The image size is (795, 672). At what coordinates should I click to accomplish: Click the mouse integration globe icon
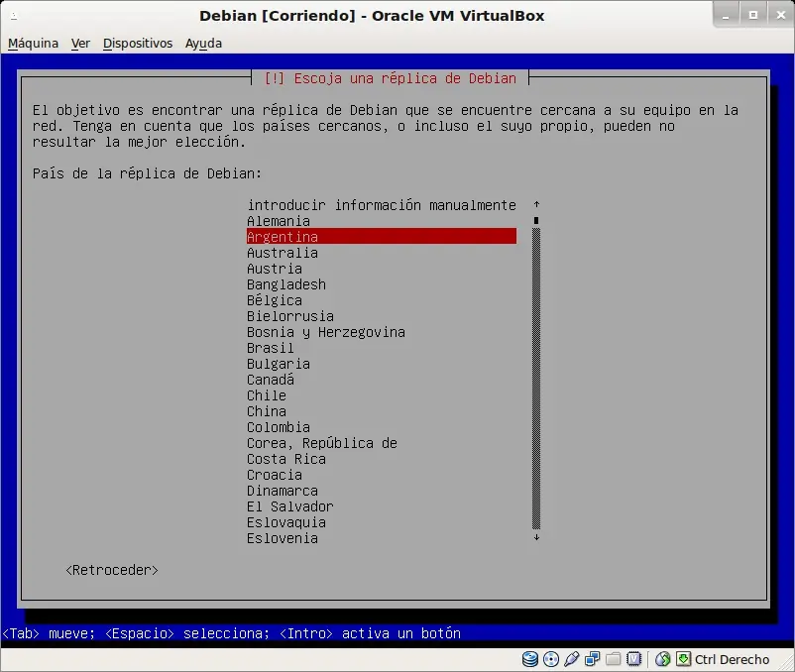[663, 659]
